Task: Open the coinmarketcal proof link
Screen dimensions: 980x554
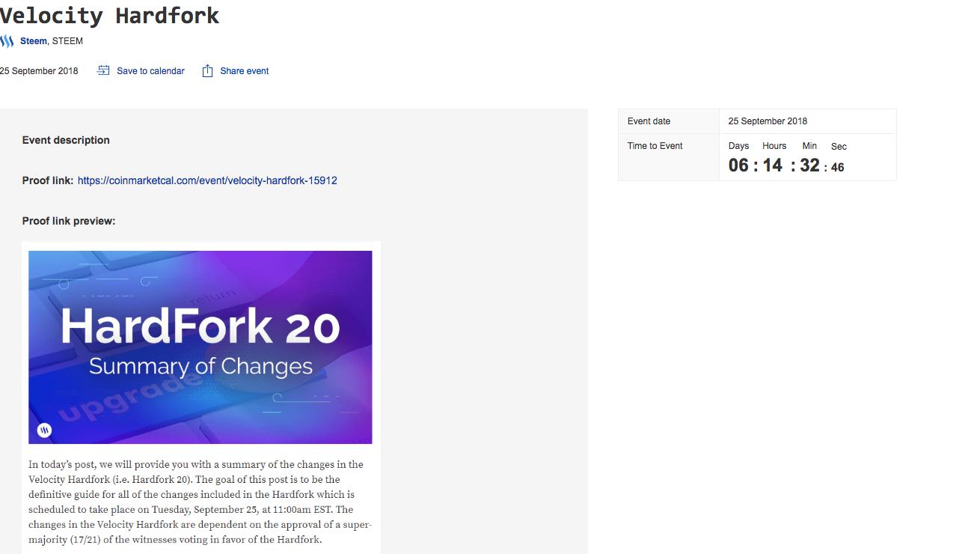Action: click(x=207, y=180)
